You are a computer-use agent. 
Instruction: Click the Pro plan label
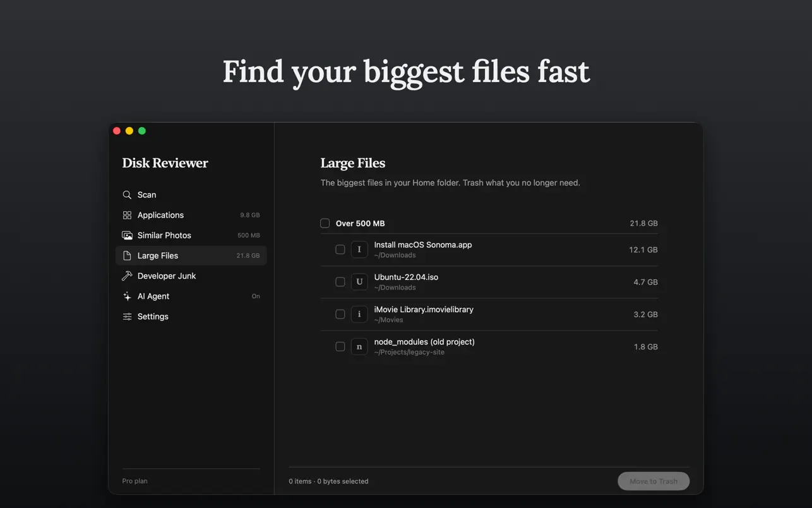134,481
